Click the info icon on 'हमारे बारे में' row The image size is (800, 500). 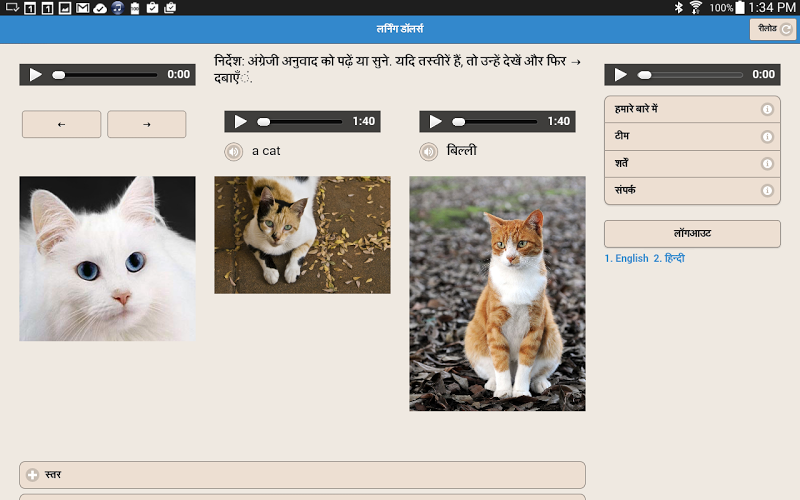[x=767, y=109]
